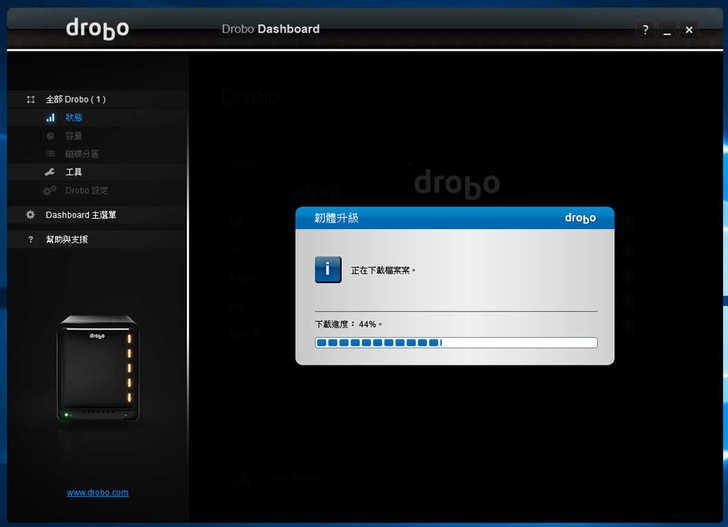Click the question mark icon beside 幫助與支援
The image size is (728, 527).
pos(31,240)
